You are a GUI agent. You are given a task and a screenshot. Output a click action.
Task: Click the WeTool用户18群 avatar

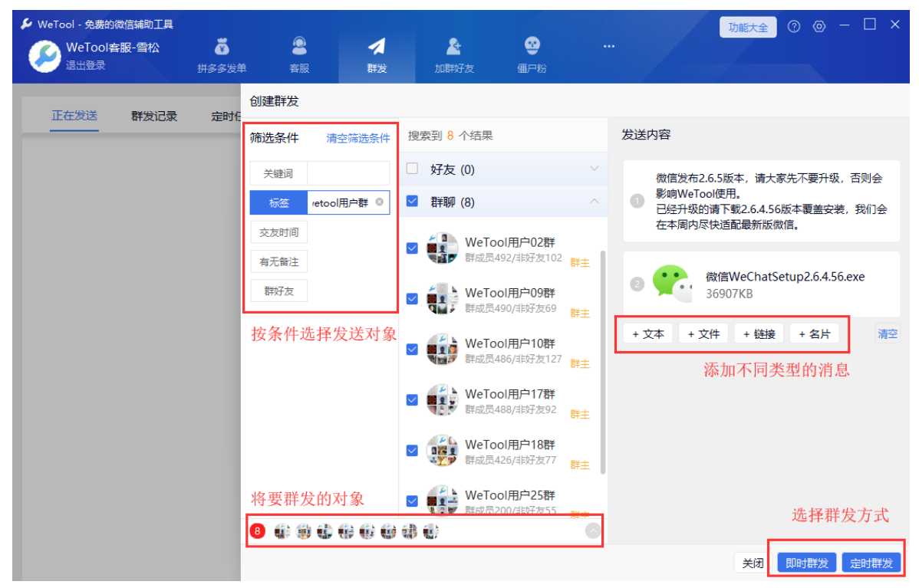click(442, 450)
